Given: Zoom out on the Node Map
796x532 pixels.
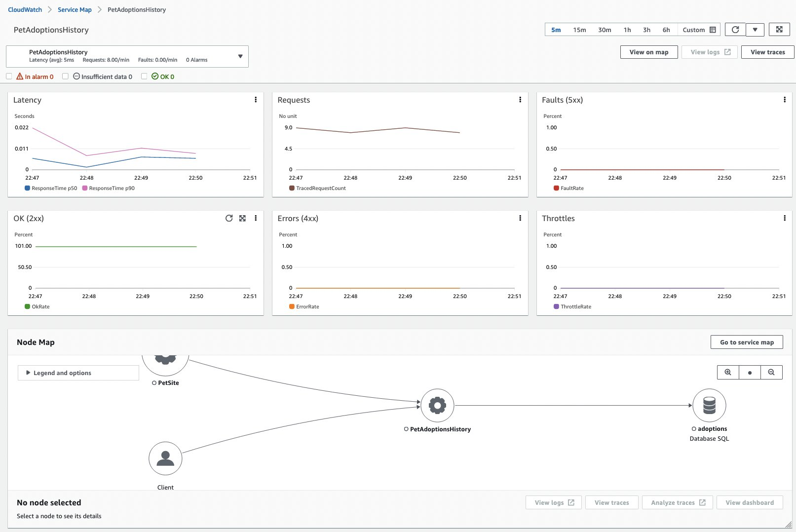Looking at the screenshot, I should tap(771, 372).
